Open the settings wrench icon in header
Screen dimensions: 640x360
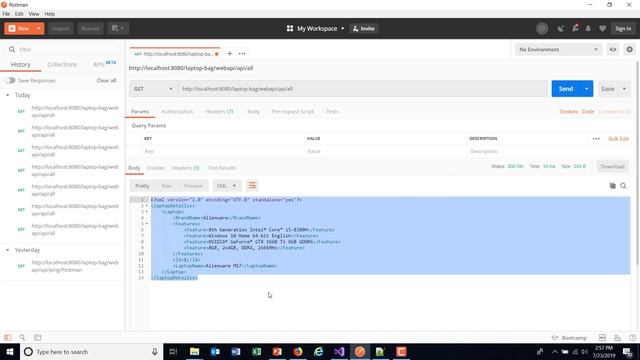click(575, 29)
